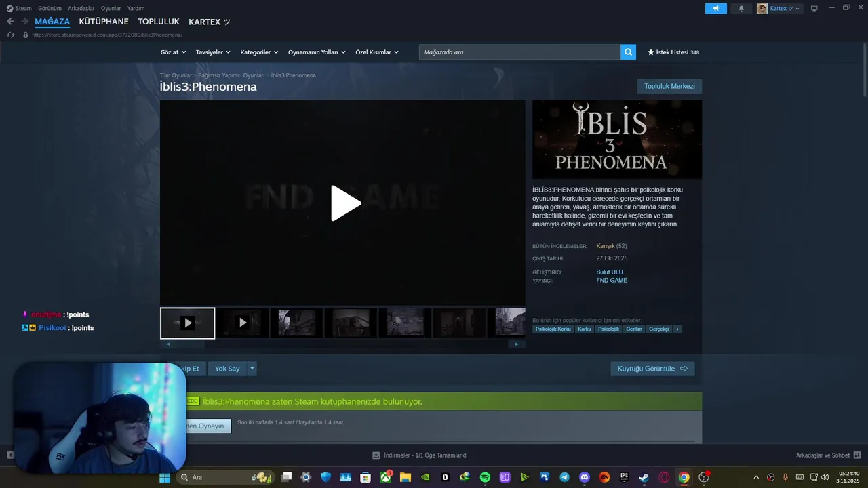This screenshot has width=868, height=488.
Task: Click the Topluluk Merkezi button
Action: [669, 86]
